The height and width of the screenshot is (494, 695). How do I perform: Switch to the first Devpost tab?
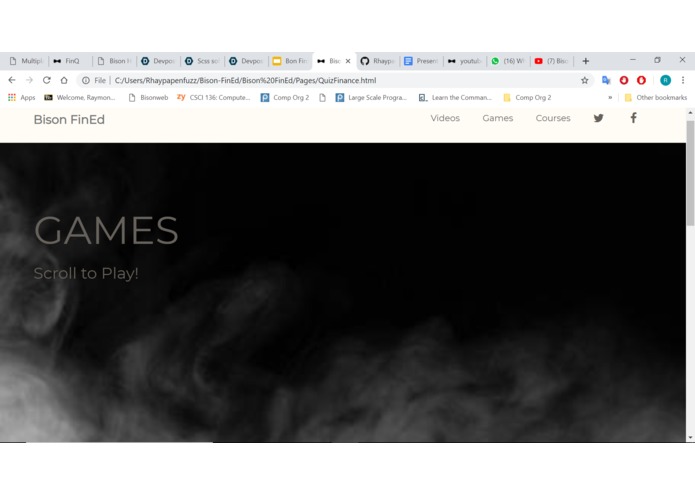click(158, 61)
